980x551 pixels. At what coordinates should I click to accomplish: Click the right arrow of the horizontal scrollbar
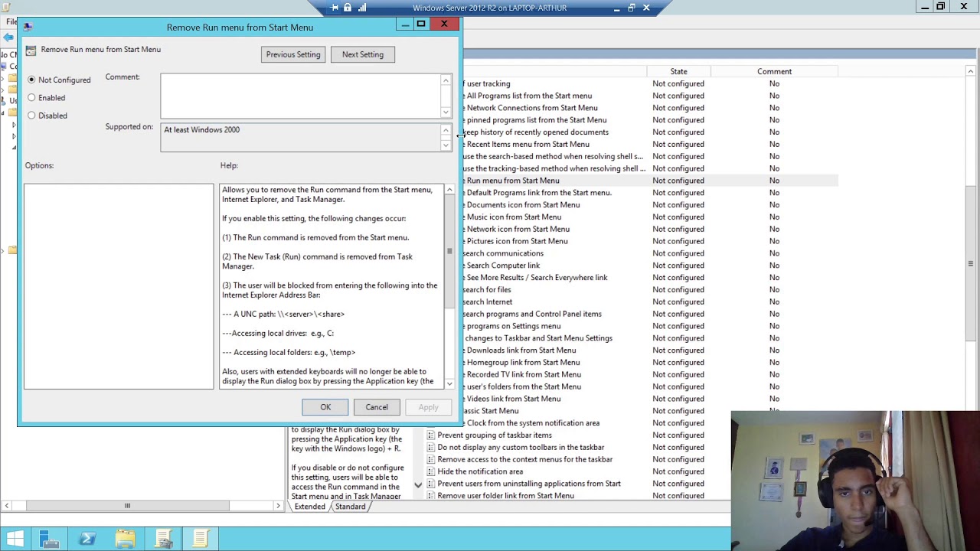[279, 506]
